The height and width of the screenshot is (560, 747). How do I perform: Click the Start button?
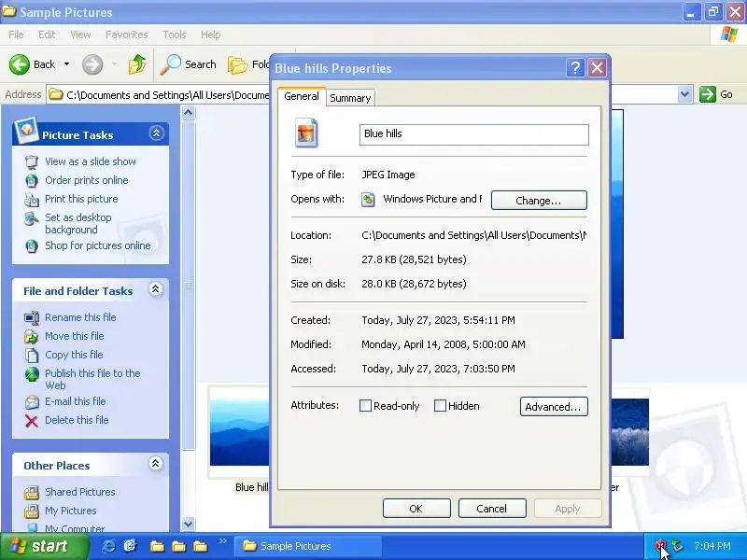[x=44, y=546]
